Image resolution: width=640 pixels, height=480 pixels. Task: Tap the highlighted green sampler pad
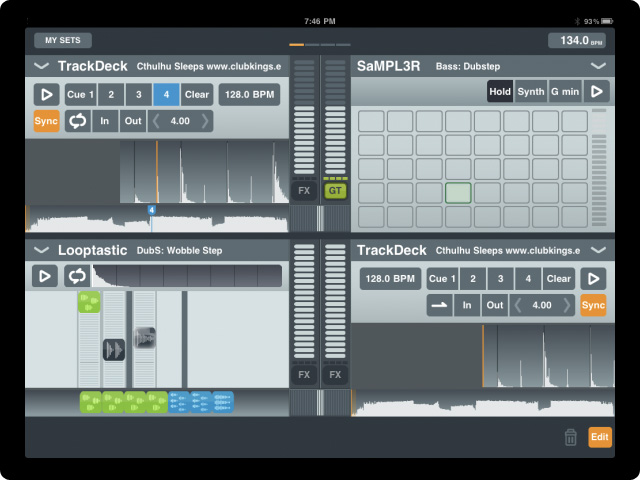pos(459,192)
